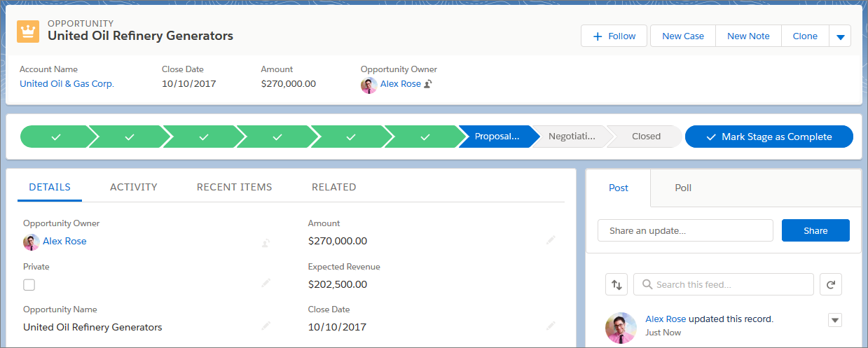Screen dimensions: 868x348
Task: Click the Share an update input field
Action: tap(685, 230)
